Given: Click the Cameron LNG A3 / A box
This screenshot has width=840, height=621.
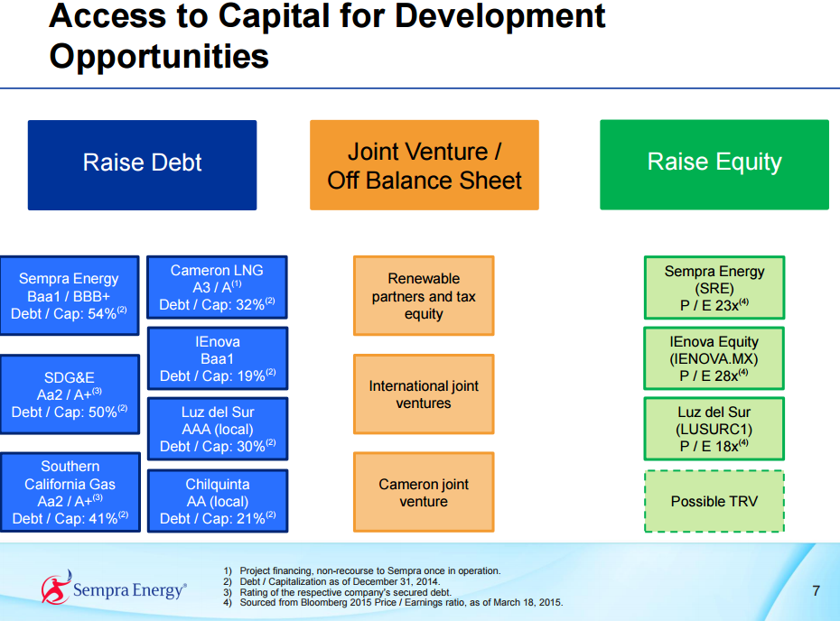Looking at the screenshot, I should (217, 287).
